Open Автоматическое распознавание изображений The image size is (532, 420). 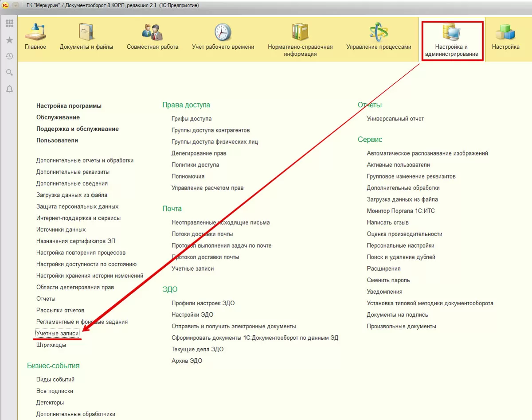(x=427, y=153)
